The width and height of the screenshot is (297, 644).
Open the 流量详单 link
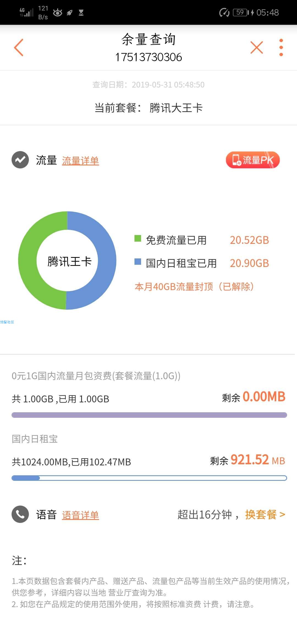click(80, 161)
